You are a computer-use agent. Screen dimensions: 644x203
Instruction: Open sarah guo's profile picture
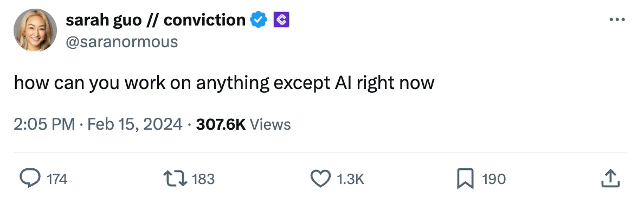(x=35, y=30)
